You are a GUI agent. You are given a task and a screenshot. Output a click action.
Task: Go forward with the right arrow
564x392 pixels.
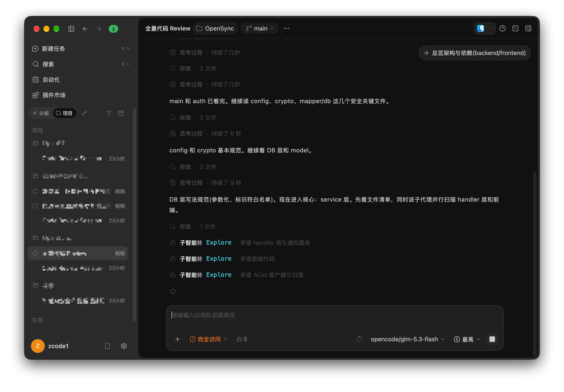point(99,29)
